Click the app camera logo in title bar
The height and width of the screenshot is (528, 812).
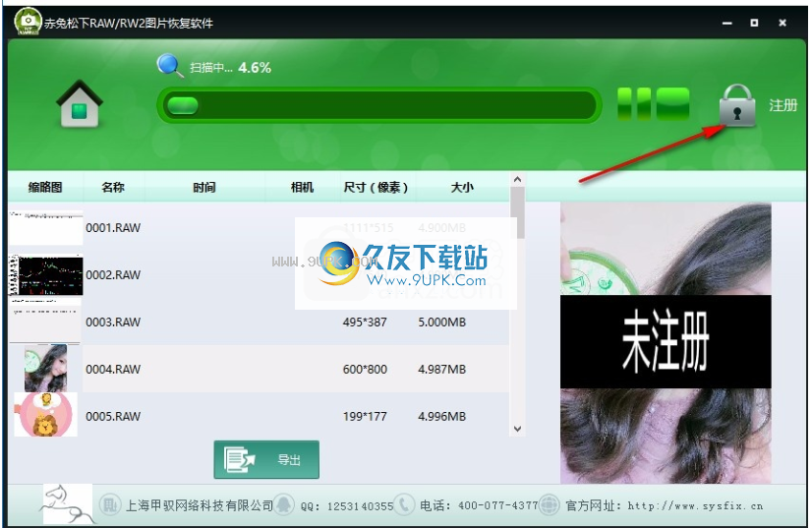[x=28, y=22]
